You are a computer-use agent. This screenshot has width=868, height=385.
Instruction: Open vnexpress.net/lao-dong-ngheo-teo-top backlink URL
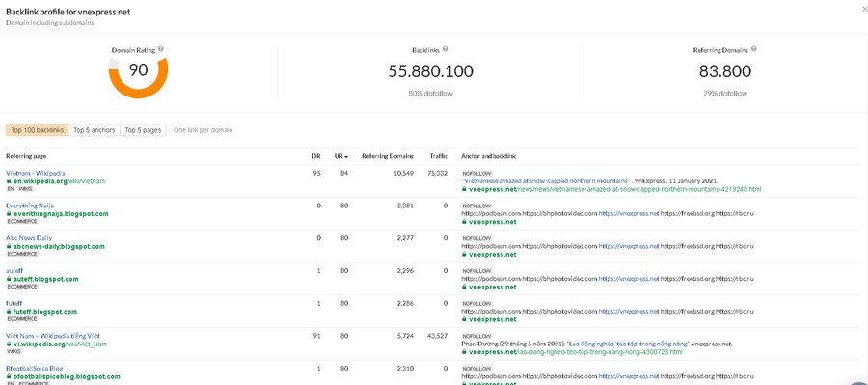point(575,352)
